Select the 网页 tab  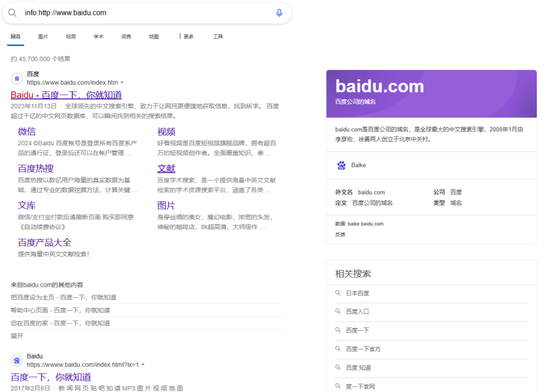point(15,37)
